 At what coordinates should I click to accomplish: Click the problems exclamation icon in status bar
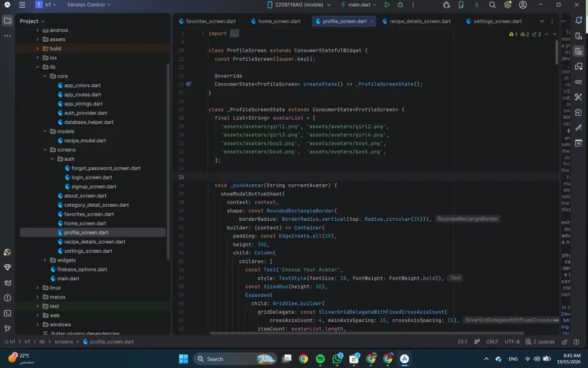[x=576, y=342]
